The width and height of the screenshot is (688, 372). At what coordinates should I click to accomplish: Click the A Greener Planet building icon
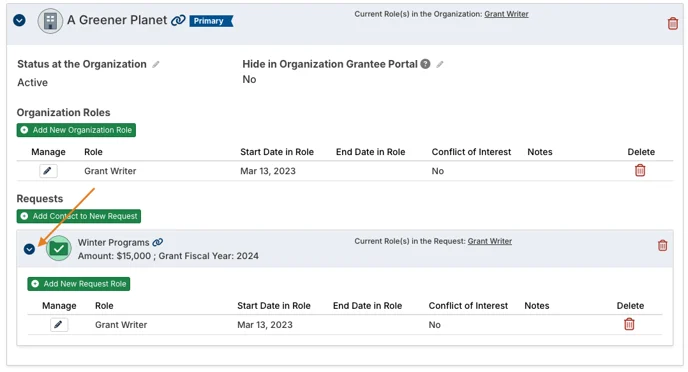coord(50,21)
